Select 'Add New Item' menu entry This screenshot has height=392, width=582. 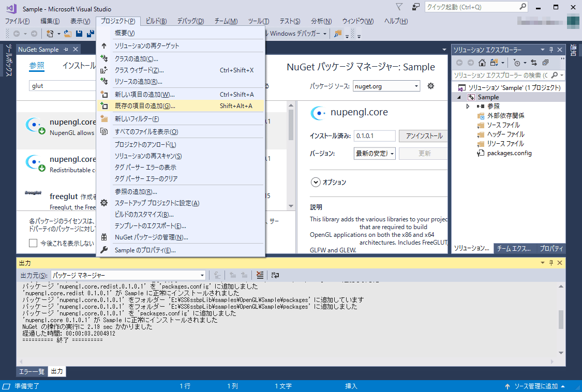tap(181, 94)
